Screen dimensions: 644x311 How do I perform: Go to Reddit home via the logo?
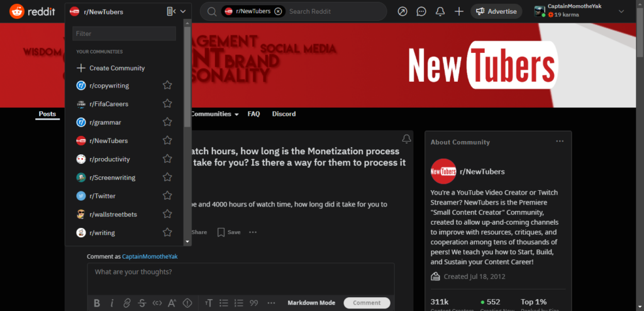tap(32, 11)
